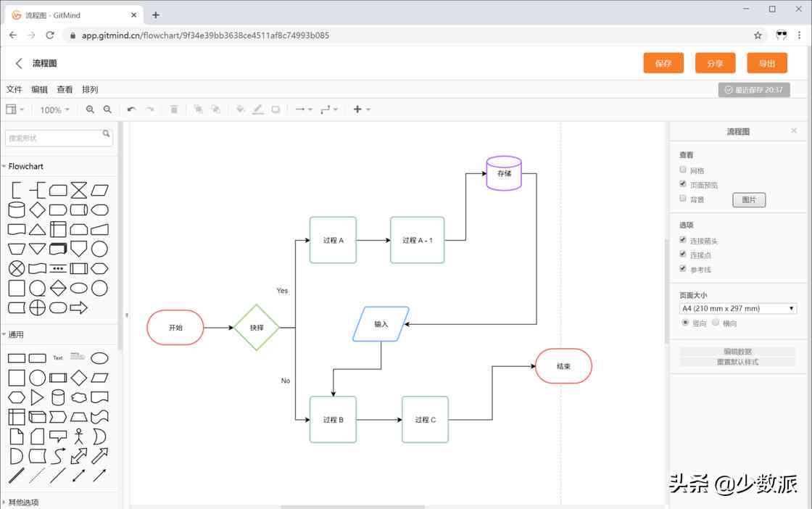The width and height of the screenshot is (812, 509).
Task: Toggle the 页面预览 checkbox
Action: coord(683,184)
